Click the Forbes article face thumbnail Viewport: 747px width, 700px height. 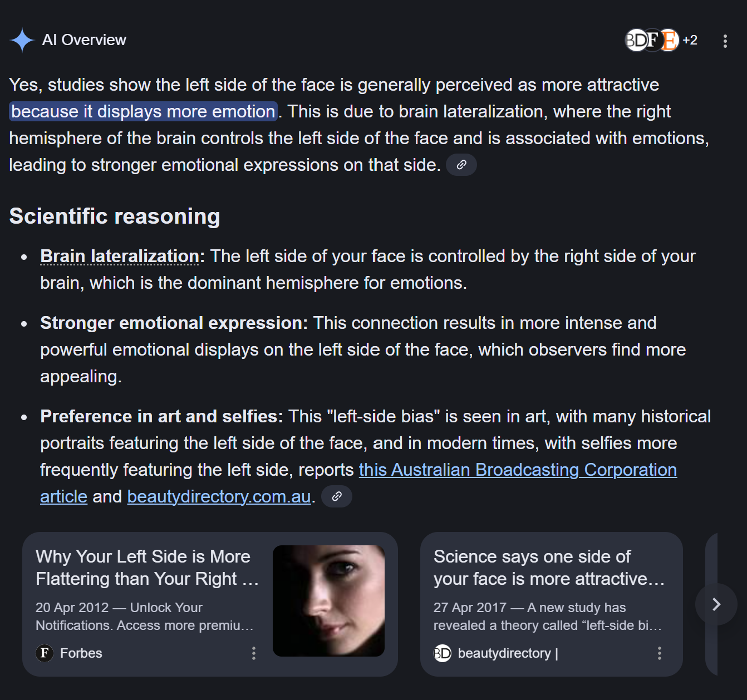pyautogui.click(x=328, y=600)
